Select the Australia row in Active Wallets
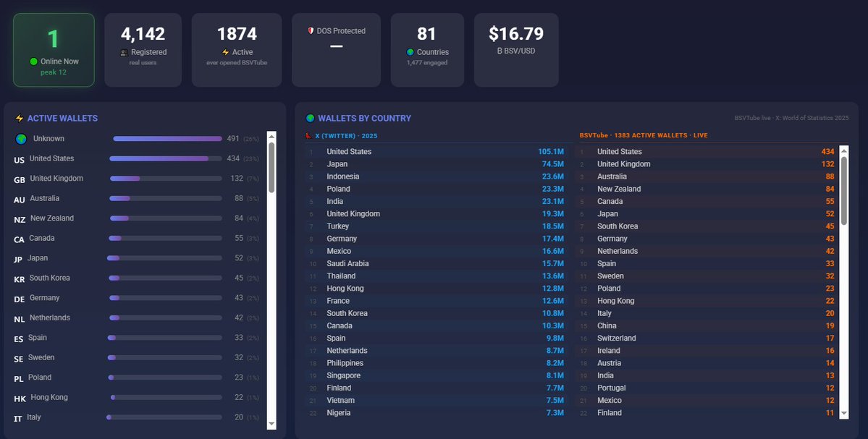This screenshot has width=868, height=439. click(x=136, y=198)
